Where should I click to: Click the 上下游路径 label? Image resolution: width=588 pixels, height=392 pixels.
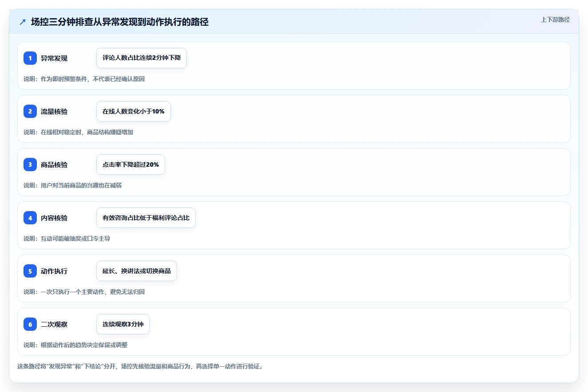pyautogui.click(x=555, y=20)
